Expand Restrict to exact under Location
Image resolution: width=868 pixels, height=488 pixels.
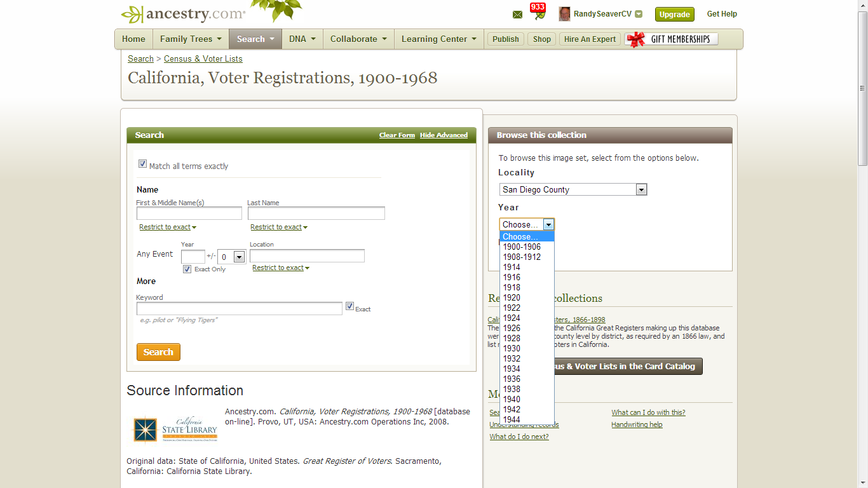(x=281, y=268)
